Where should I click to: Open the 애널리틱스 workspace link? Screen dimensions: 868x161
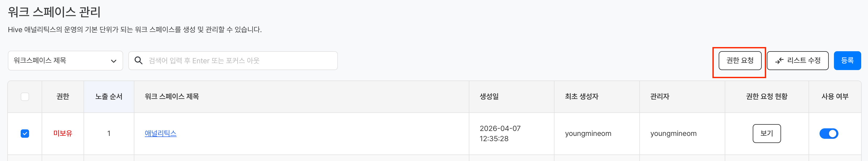tap(160, 134)
